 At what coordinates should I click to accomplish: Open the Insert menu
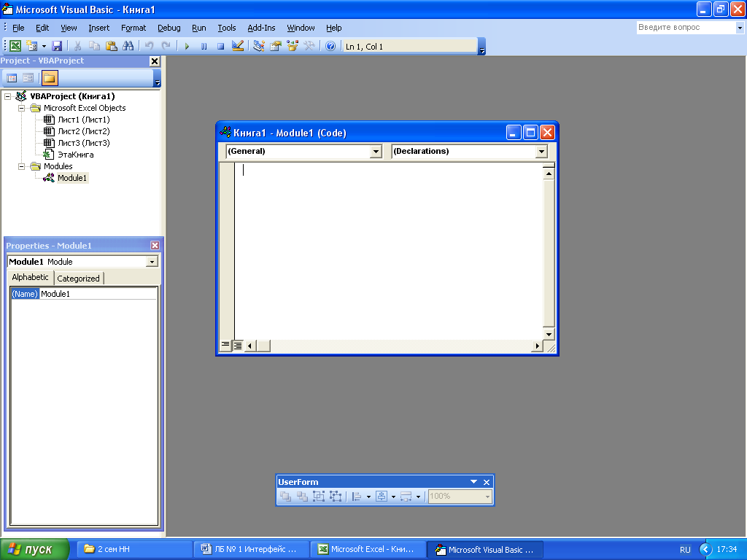98,28
